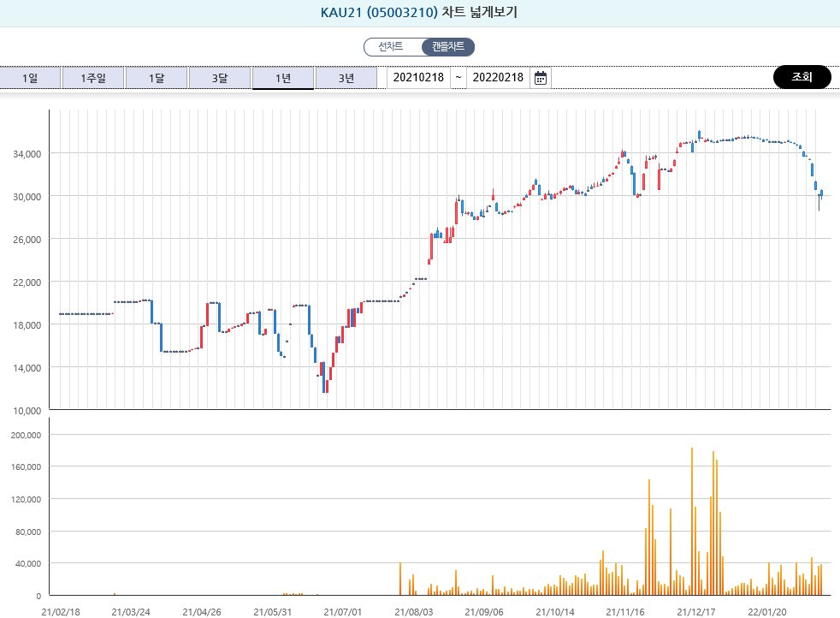This screenshot has height=618, width=840.
Task: Click the 21/05/31 date axis label
Action: tap(272, 612)
